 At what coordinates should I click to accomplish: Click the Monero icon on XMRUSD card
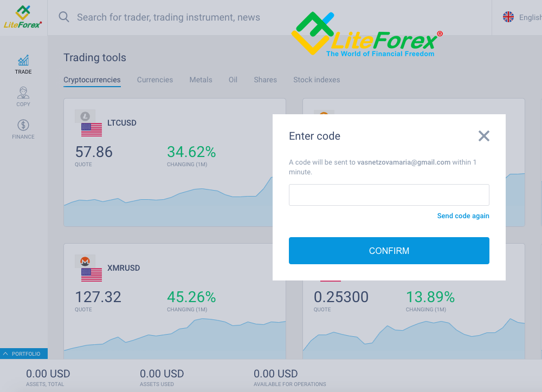(85, 262)
